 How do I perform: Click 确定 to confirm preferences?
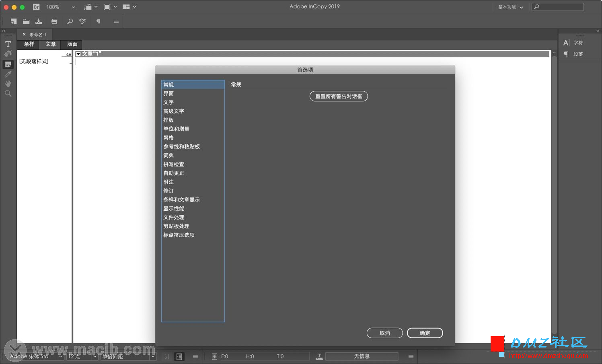pos(425,333)
